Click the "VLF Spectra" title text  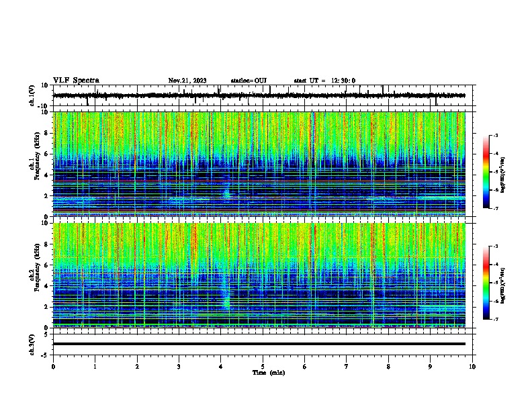(x=76, y=81)
